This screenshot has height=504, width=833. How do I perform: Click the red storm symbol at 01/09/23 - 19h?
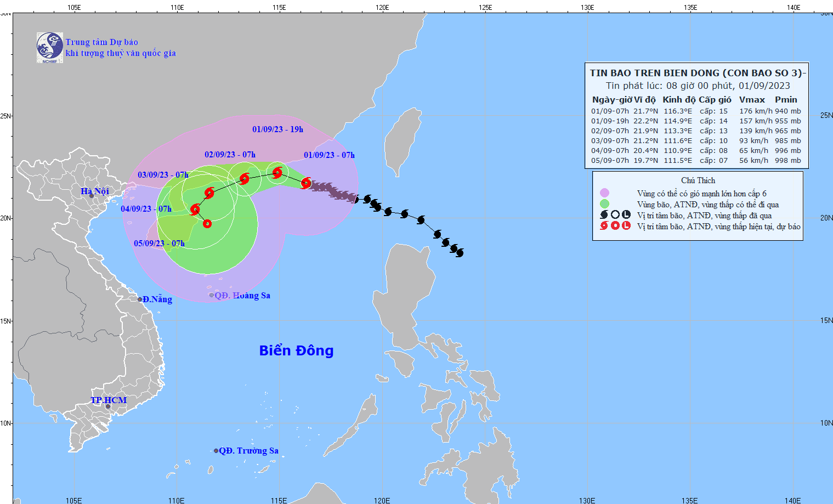(x=277, y=173)
